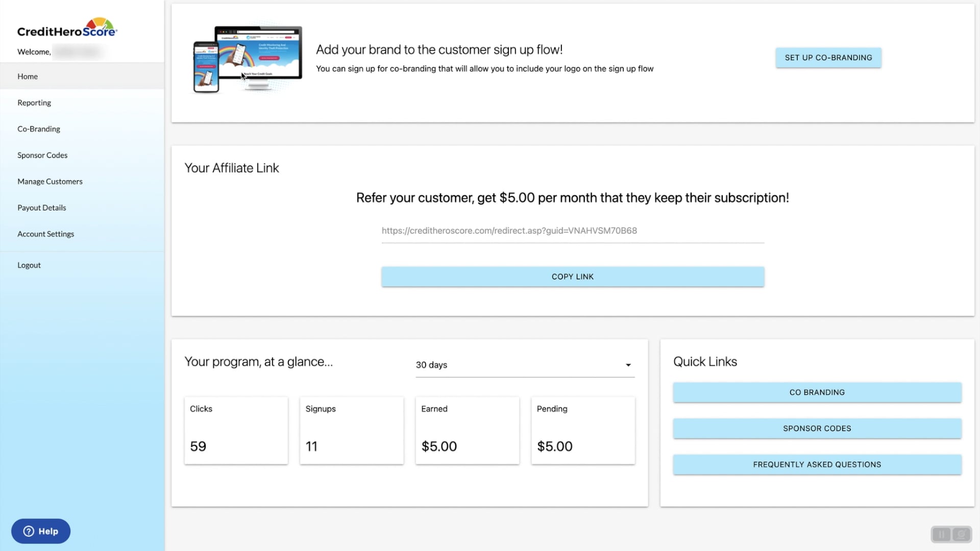980x551 pixels.
Task: Open the Reporting menu item
Action: pos(34,103)
